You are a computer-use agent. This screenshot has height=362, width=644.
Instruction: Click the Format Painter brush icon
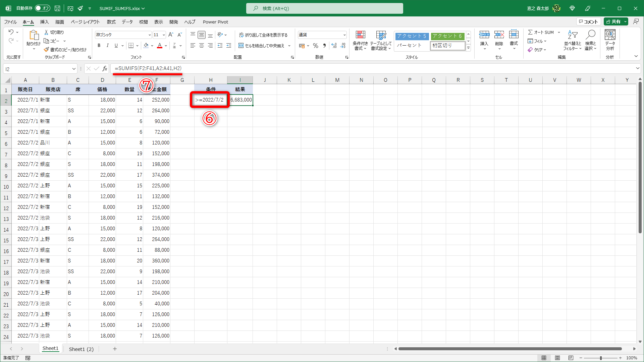[47, 50]
